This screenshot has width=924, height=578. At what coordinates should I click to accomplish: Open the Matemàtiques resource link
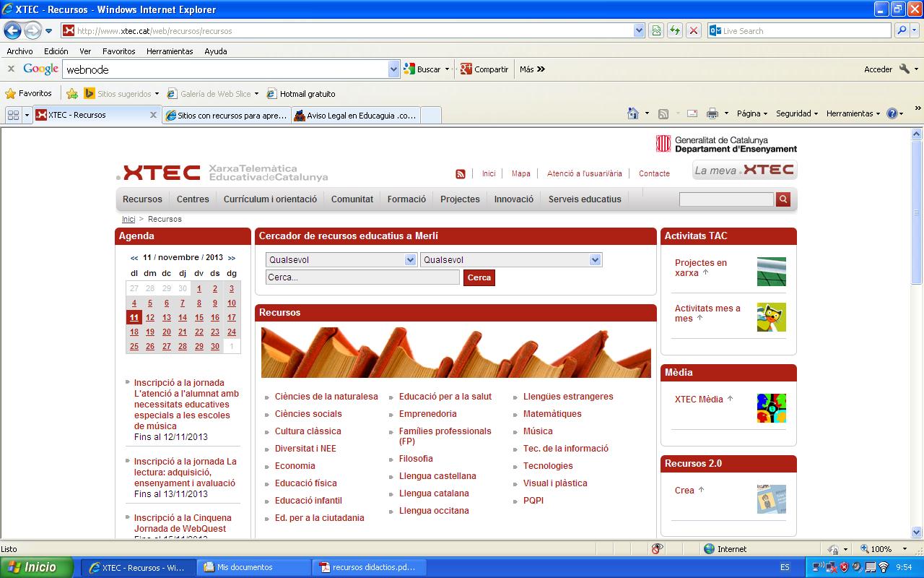pyautogui.click(x=552, y=414)
